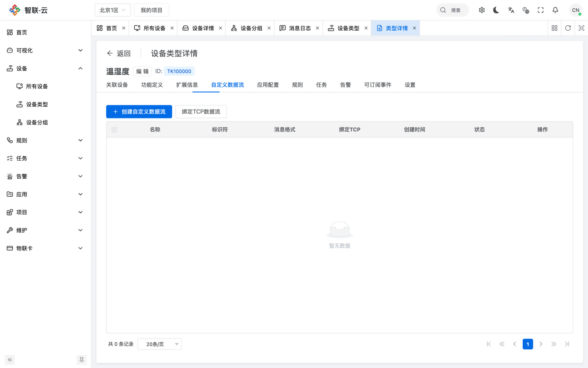588x368 pixels.
Task: Enter fullscreen mode via header icon
Action: tap(541, 10)
